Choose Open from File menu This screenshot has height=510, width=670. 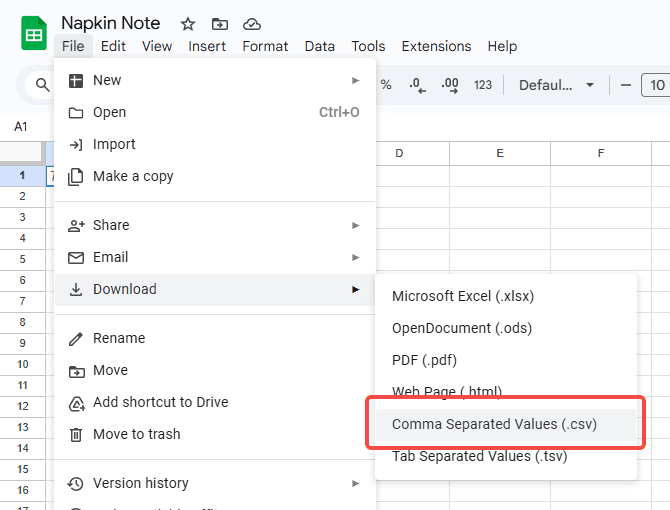[x=215, y=112]
